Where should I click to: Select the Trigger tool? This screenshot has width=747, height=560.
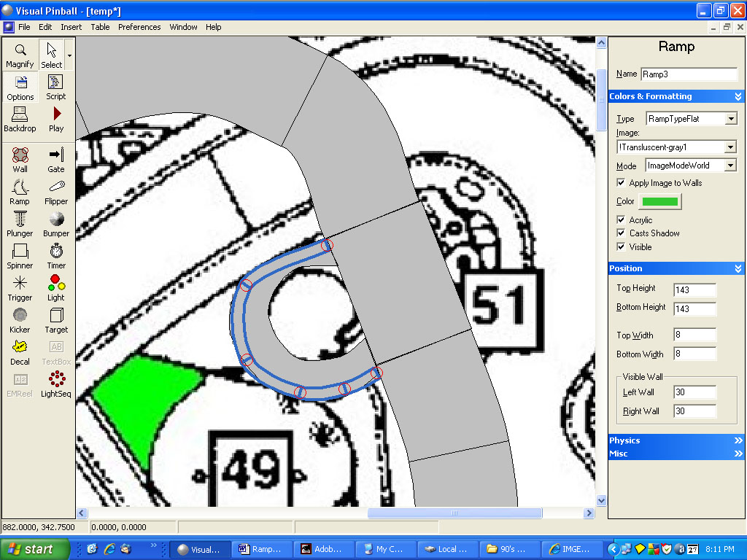(x=20, y=288)
